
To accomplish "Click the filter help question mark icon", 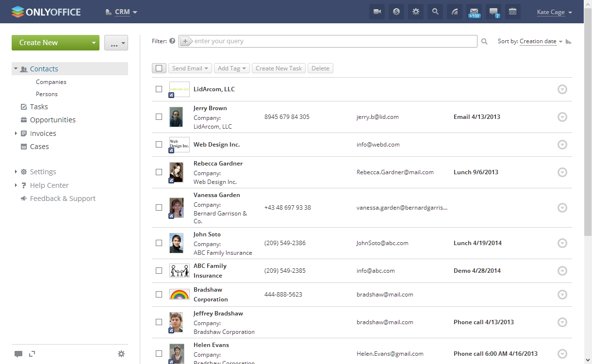I will tap(172, 41).
